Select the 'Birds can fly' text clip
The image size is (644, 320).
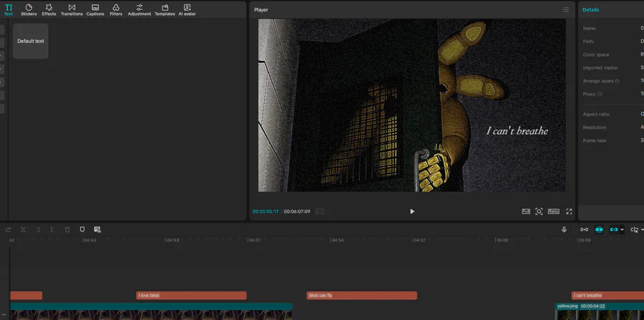pos(362,296)
